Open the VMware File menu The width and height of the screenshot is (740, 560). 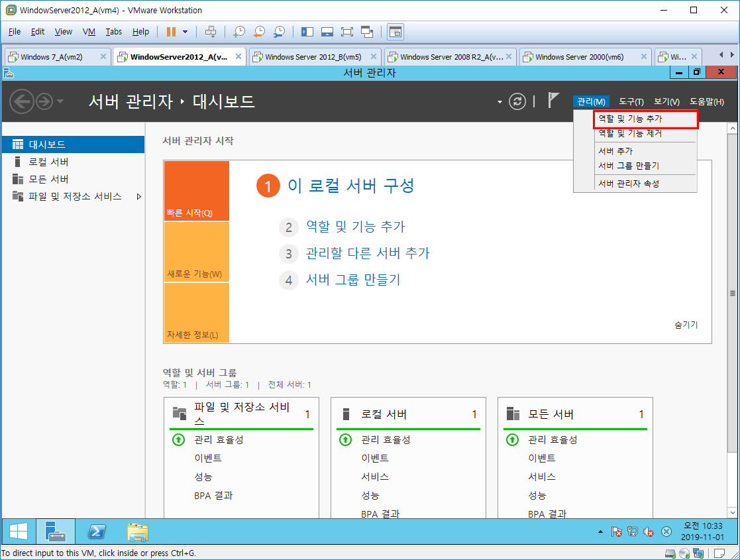click(x=15, y=32)
